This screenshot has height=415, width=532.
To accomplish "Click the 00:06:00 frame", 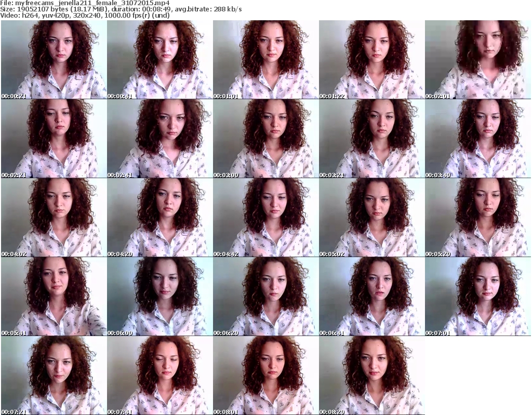I will (160, 296).
